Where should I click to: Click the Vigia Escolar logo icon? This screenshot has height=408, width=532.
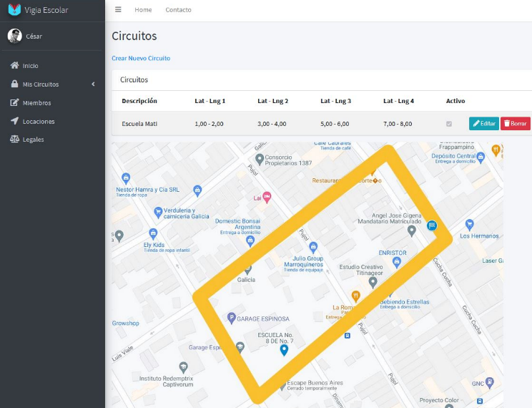coord(14,10)
